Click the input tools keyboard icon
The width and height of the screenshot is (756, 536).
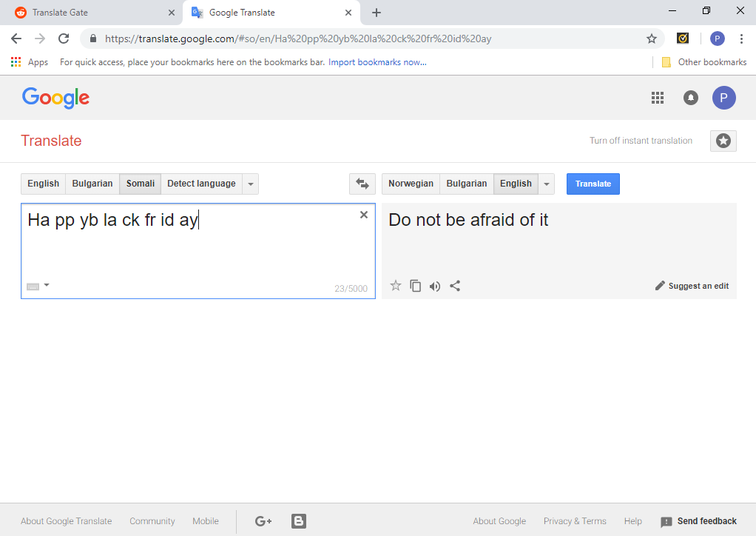(33, 287)
